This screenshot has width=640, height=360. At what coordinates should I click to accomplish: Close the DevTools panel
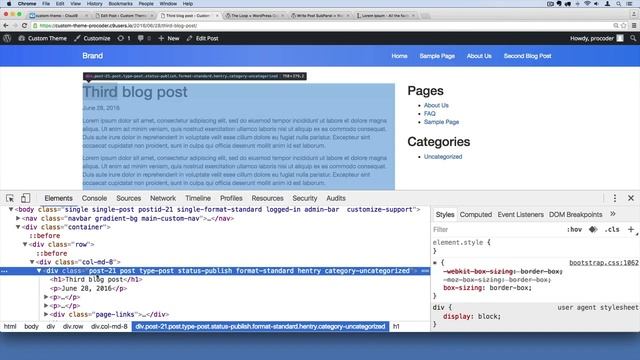click(631, 198)
